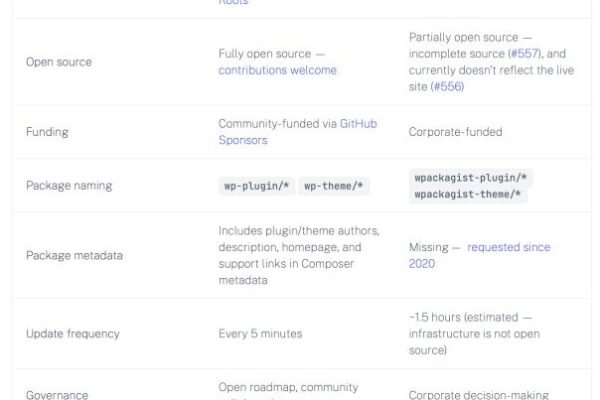Click the wp-plugin/* code label
The image size is (600, 400).
(x=256, y=186)
